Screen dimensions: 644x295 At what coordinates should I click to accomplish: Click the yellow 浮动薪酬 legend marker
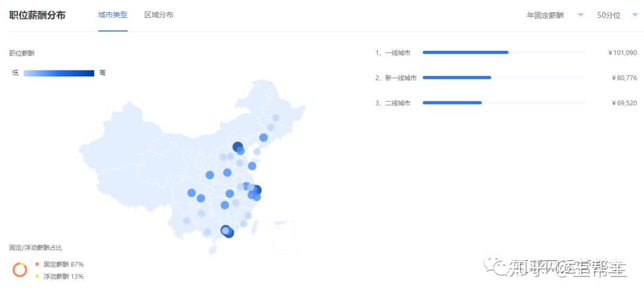click(x=37, y=276)
